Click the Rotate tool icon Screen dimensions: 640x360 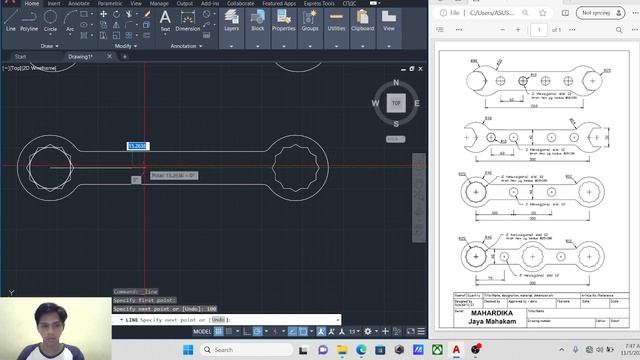[116, 14]
